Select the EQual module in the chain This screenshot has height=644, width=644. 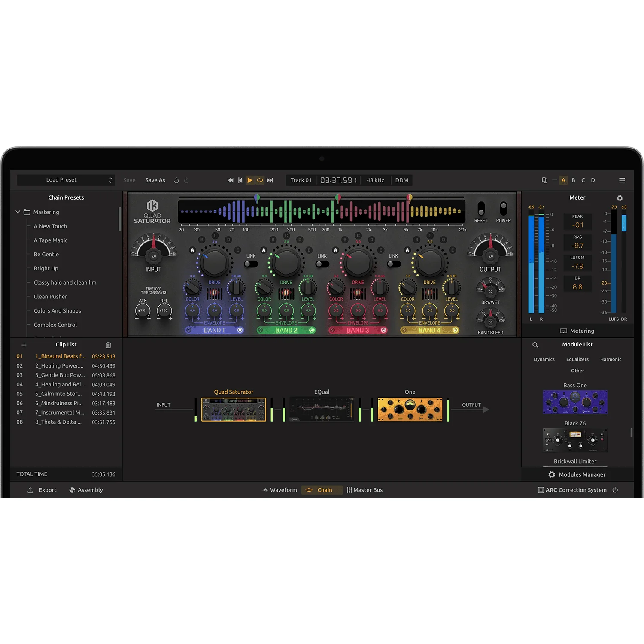click(322, 409)
